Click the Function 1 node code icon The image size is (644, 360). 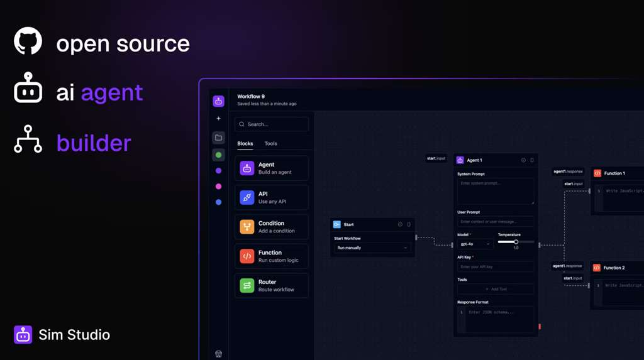point(597,173)
